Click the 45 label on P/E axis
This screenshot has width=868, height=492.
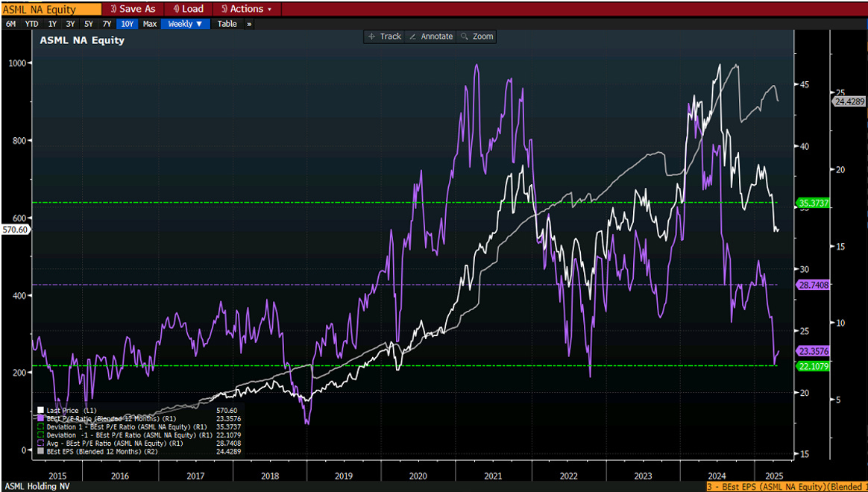pos(803,84)
